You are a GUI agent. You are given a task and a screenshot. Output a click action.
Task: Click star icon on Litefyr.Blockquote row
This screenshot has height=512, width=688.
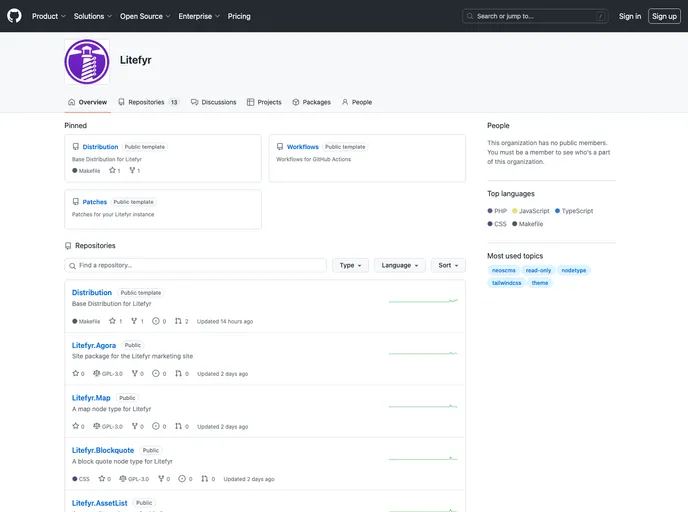point(101,479)
